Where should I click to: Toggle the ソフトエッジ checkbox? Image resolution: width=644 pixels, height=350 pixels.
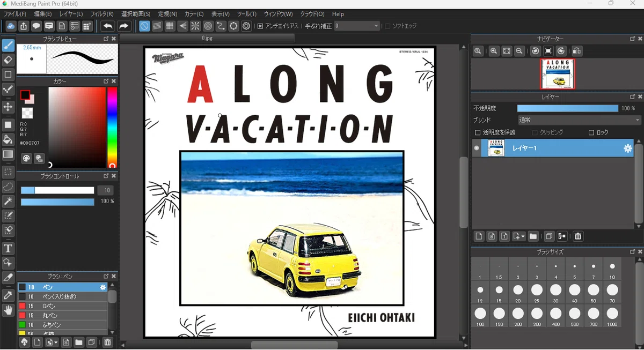coord(388,26)
